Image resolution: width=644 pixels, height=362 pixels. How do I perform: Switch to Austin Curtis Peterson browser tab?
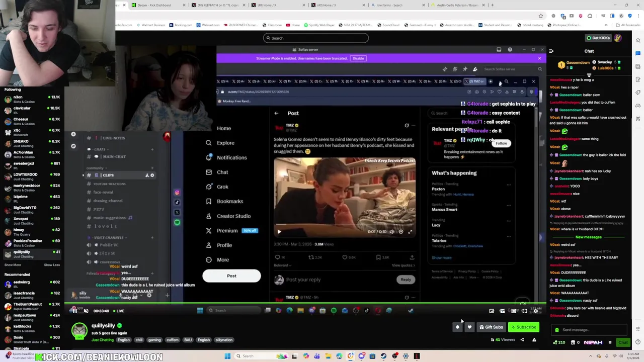(457, 5)
